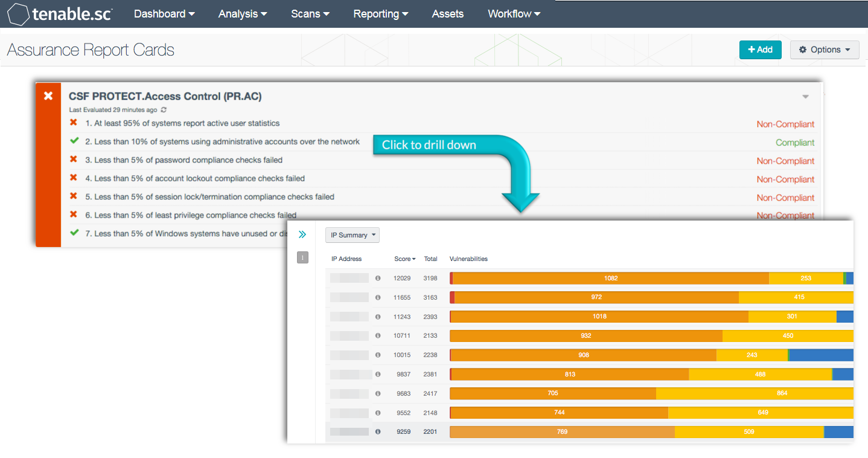
Task: Click fail X icon for policy 6
Action: point(74,214)
